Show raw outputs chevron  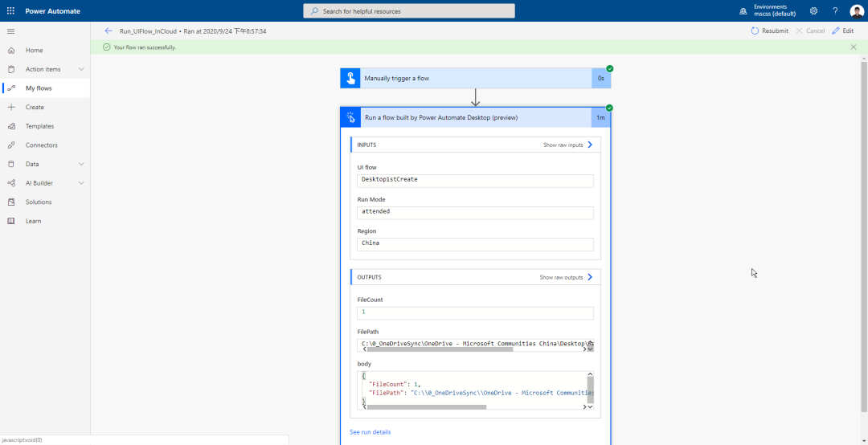(590, 277)
